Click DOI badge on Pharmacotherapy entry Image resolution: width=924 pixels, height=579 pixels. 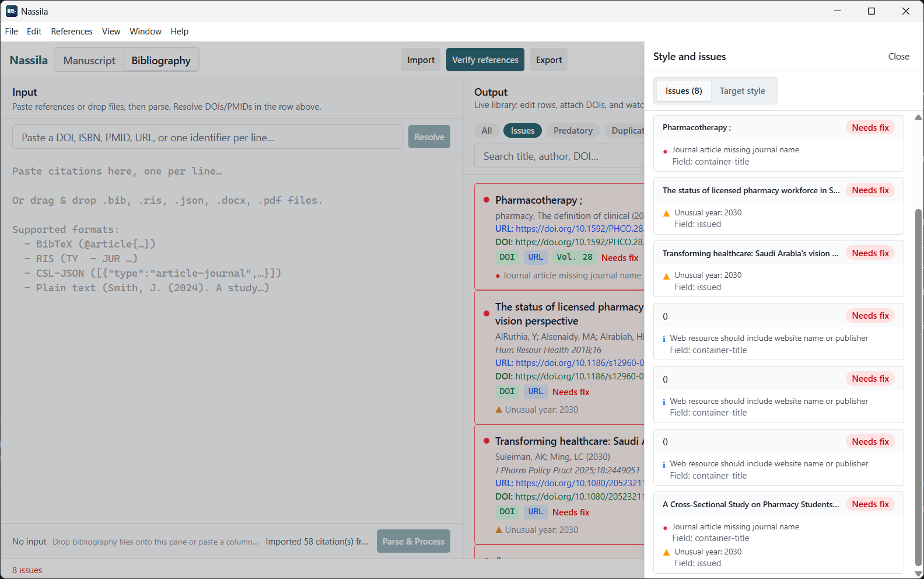point(507,257)
